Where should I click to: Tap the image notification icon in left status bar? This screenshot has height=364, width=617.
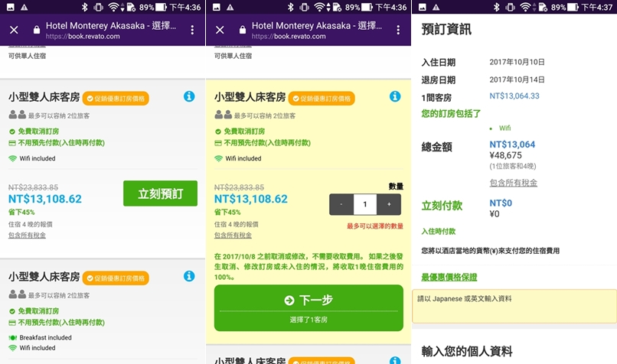coord(11,7)
